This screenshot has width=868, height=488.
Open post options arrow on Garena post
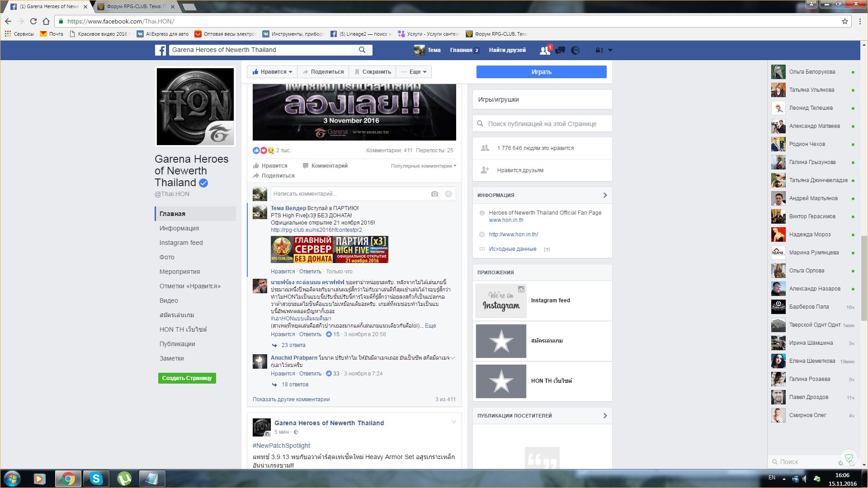[454, 422]
